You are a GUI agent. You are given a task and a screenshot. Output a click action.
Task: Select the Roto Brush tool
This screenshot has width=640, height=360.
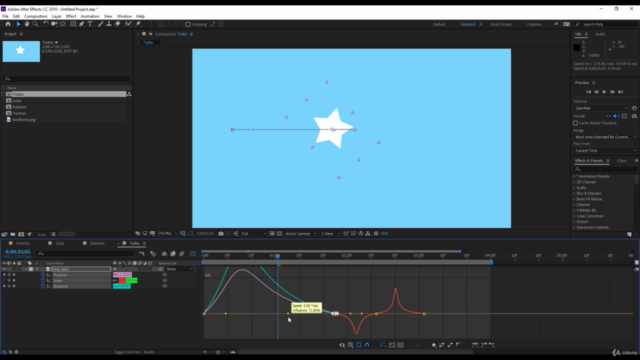128,24
